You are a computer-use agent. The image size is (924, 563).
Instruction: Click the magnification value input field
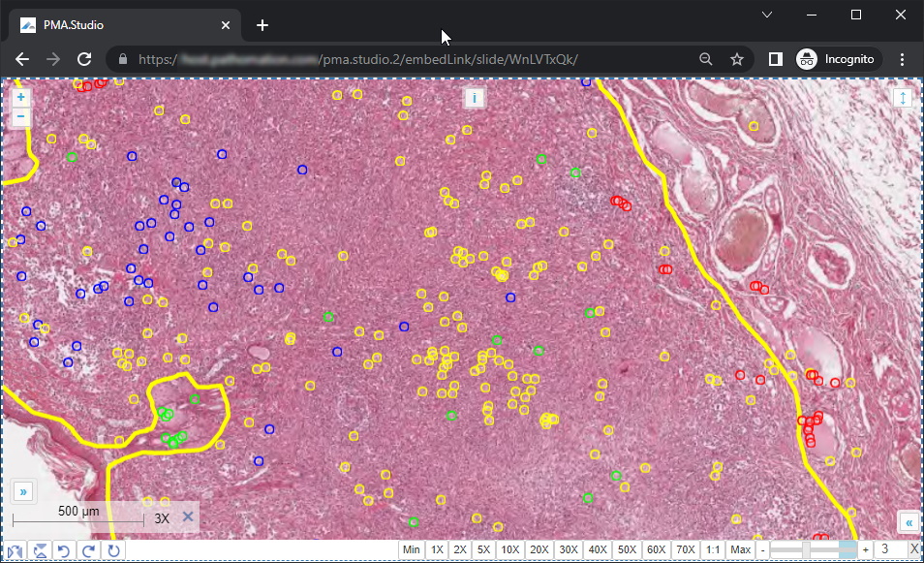point(889,550)
